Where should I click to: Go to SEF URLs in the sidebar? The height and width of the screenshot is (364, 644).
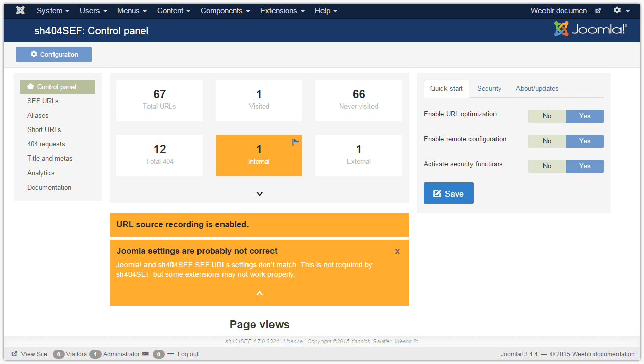pyautogui.click(x=43, y=101)
